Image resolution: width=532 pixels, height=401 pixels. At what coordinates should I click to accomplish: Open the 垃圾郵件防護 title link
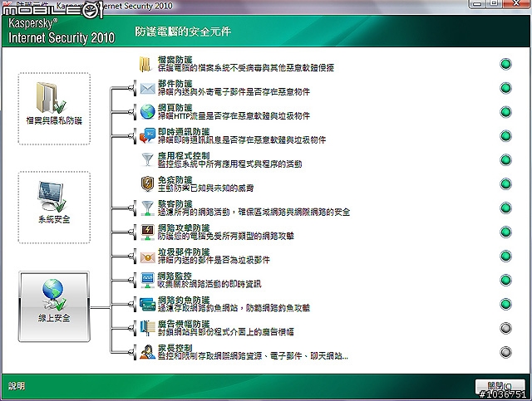tap(184, 252)
